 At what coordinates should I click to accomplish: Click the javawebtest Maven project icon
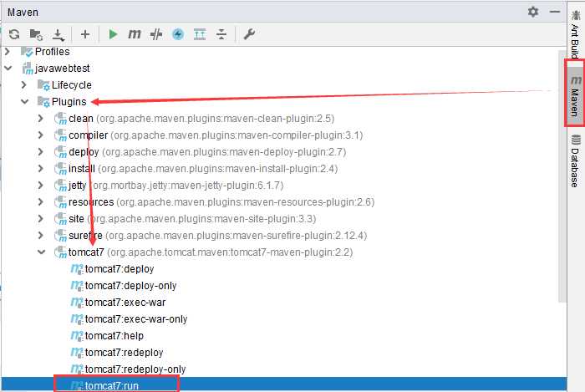[28, 69]
